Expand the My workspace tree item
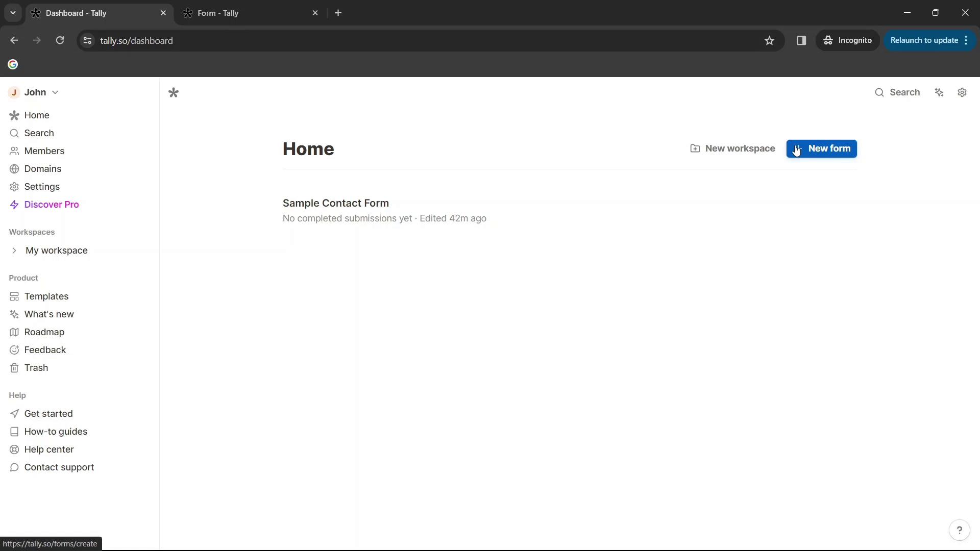The image size is (980, 551). (x=14, y=251)
